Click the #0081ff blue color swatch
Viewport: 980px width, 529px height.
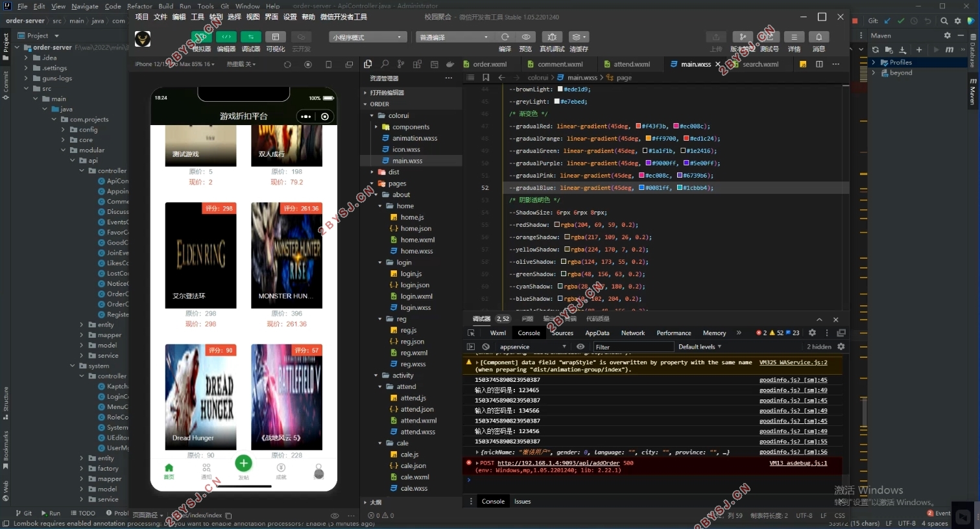click(x=641, y=188)
